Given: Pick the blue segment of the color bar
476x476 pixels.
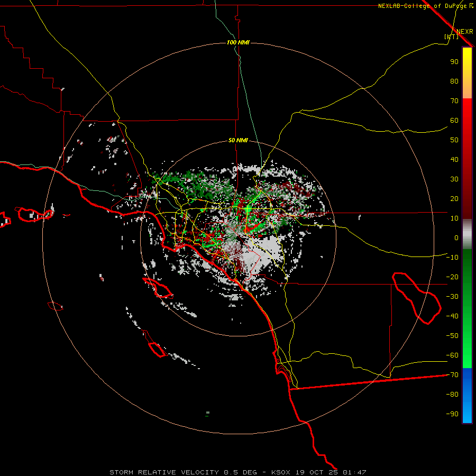Looking at the screenshot, I should point(467,396).
